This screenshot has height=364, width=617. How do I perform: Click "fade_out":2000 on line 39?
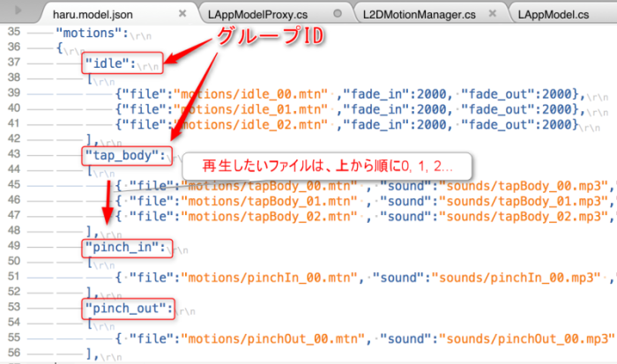[517, 94]
